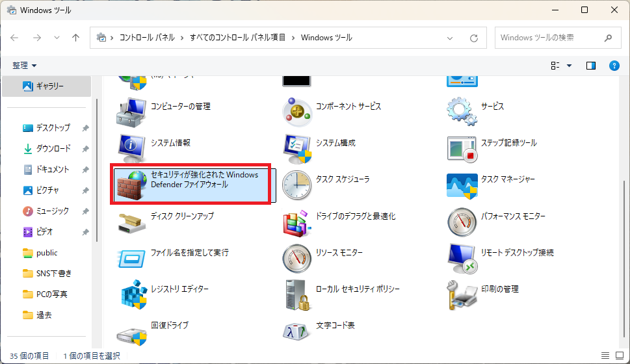
Task: Open the 回復ドライブ icon
Action: (x=131, y=337)
